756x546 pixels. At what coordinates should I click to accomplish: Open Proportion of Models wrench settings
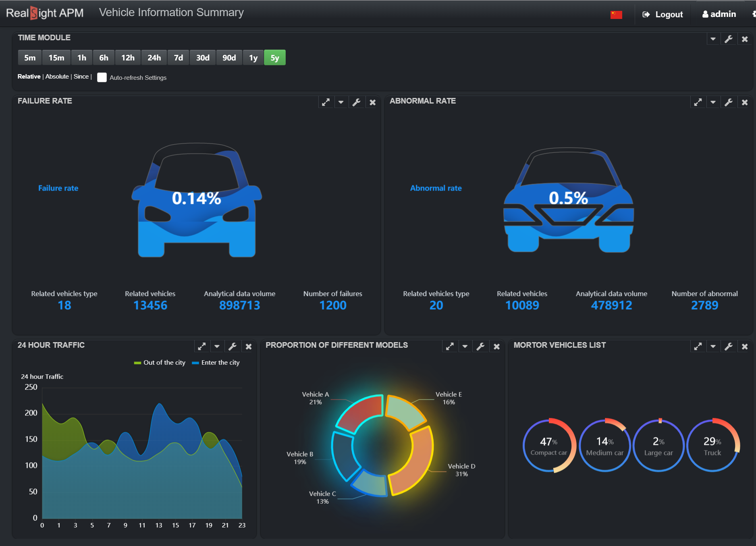(x=481, y=346)
